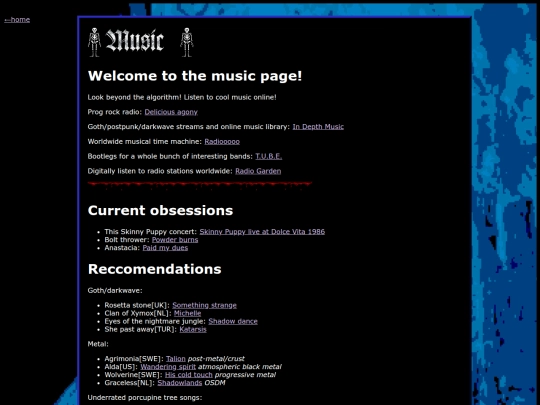Open Agrimonia's Talion link
Viewport: 540px width, 405px height.
click(x=176, y=359)
